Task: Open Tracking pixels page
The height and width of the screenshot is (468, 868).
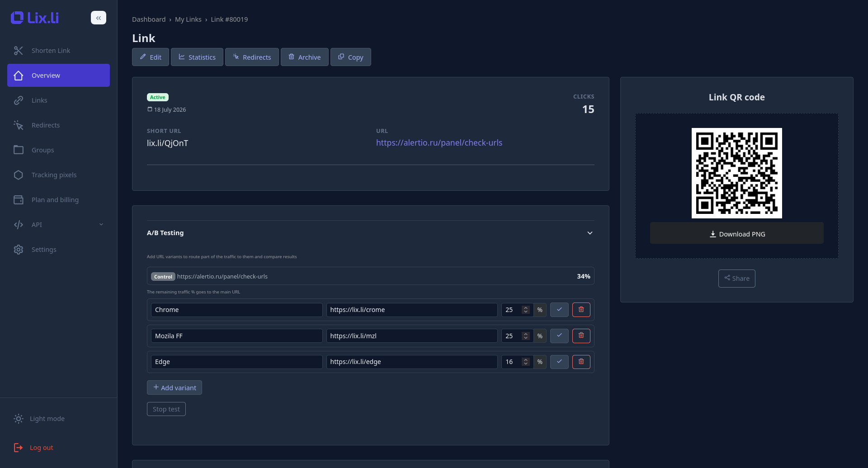Action: 58,175
